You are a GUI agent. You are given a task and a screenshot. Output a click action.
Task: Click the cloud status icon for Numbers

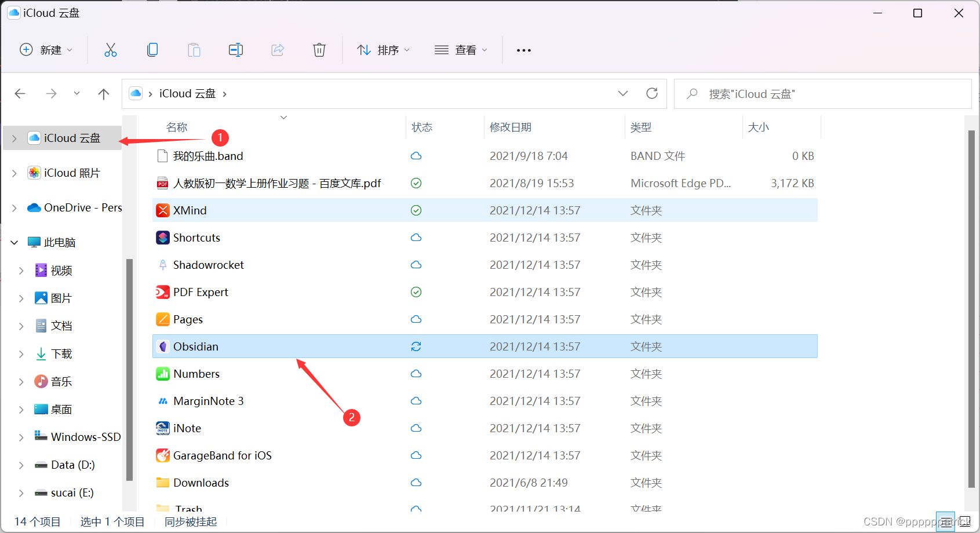pos(416,374)
